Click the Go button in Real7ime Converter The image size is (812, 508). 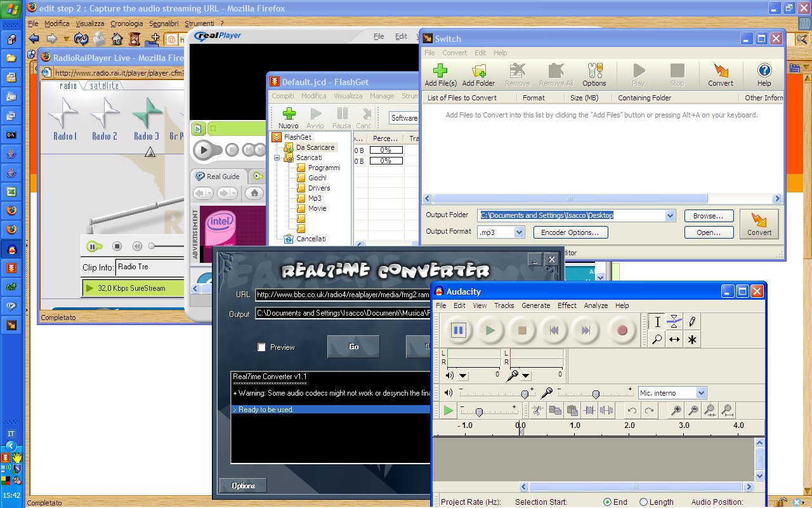(353, 347)
